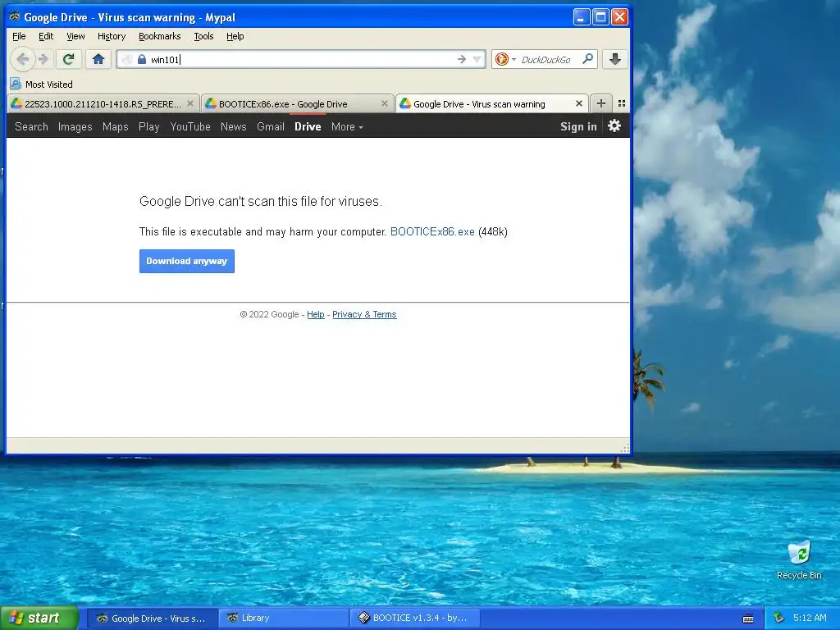Open the Help footer link
This screenshot has height=630, width=840.
point(316,314)
